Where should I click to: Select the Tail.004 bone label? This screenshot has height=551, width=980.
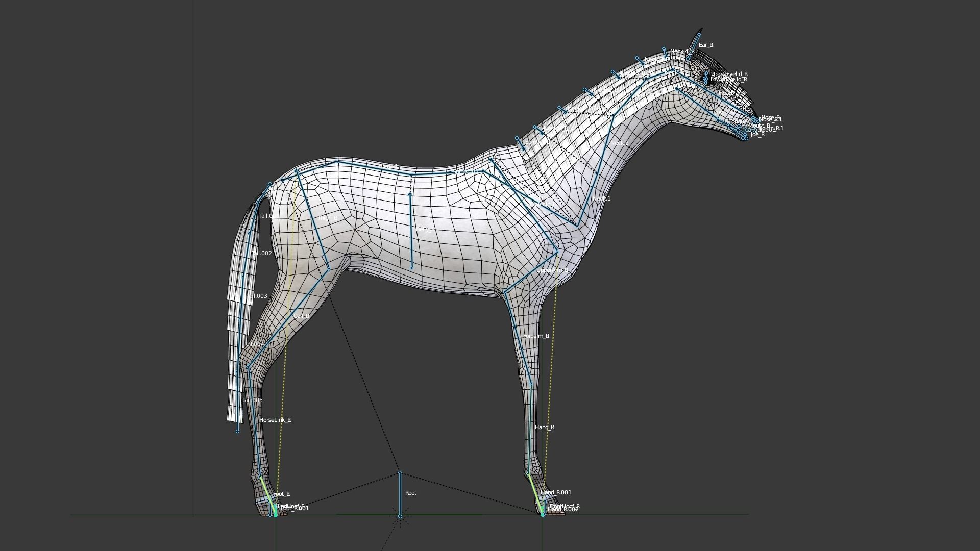254,344
